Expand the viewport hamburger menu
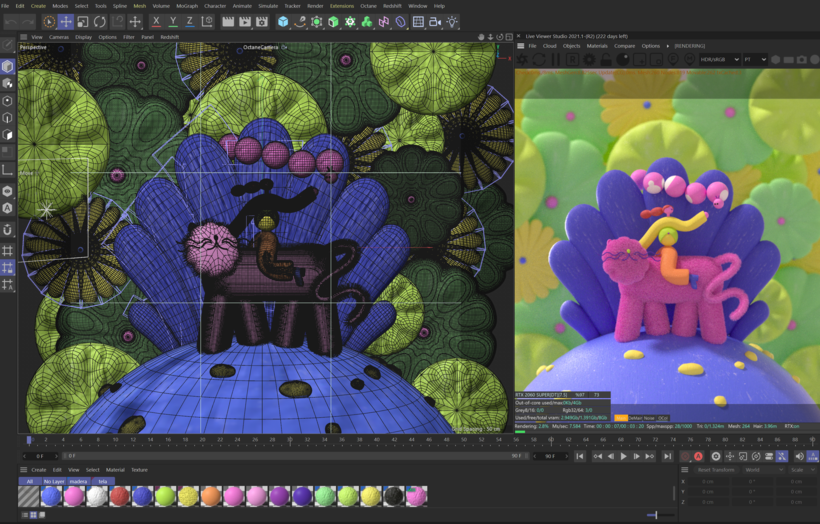 [x=24, y=37]
